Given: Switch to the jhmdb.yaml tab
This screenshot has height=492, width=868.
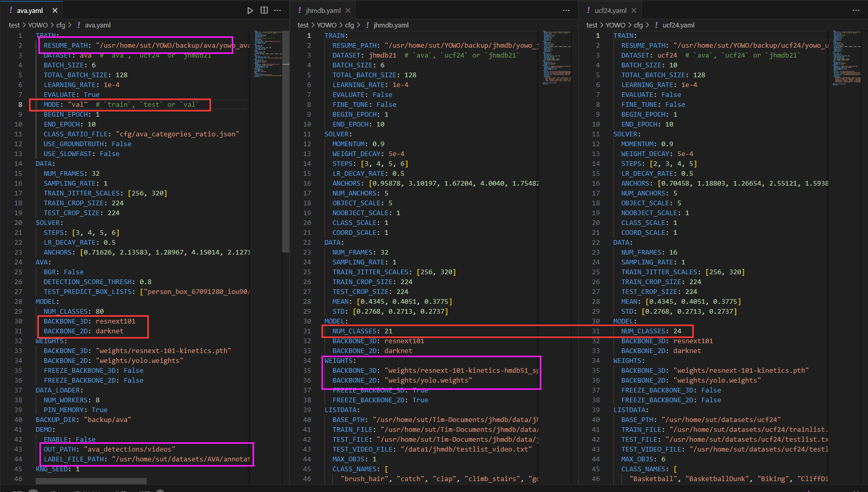Looking at the screenshot, I should (x=323, y=10).
